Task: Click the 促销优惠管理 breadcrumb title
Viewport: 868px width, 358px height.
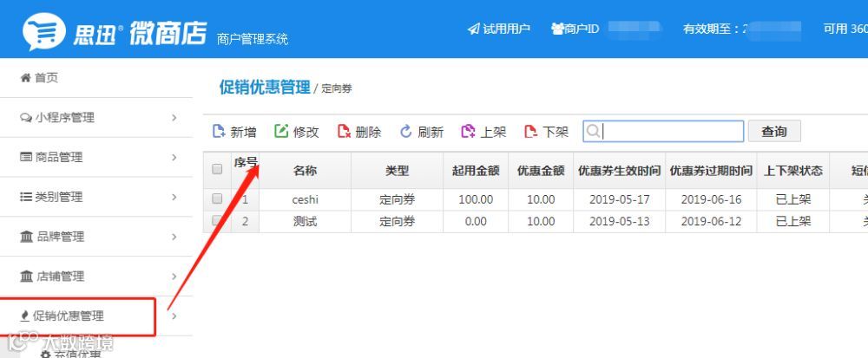Action: (x=265, y=88)
